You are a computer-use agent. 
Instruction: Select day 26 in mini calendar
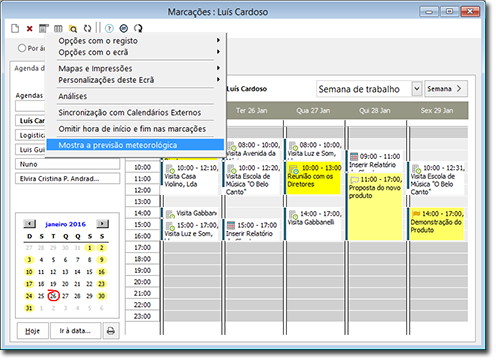[x=53, y=296]
